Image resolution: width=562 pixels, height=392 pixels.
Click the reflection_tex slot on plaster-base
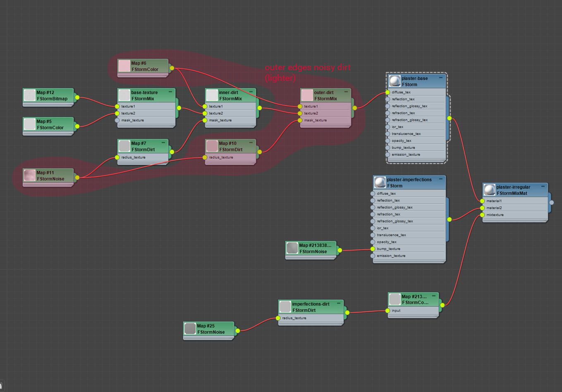click(416, 99)
